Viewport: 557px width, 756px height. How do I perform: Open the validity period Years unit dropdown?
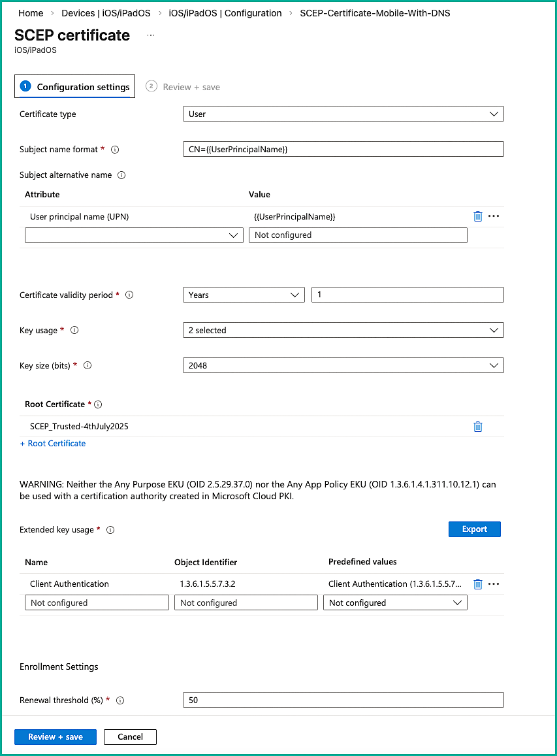[x=244, y=295]
